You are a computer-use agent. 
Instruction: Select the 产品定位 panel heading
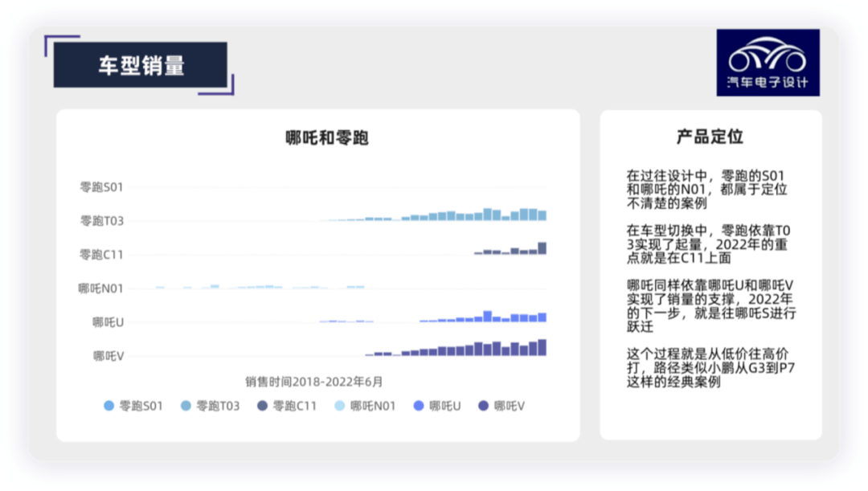click(x=710, y=136)
